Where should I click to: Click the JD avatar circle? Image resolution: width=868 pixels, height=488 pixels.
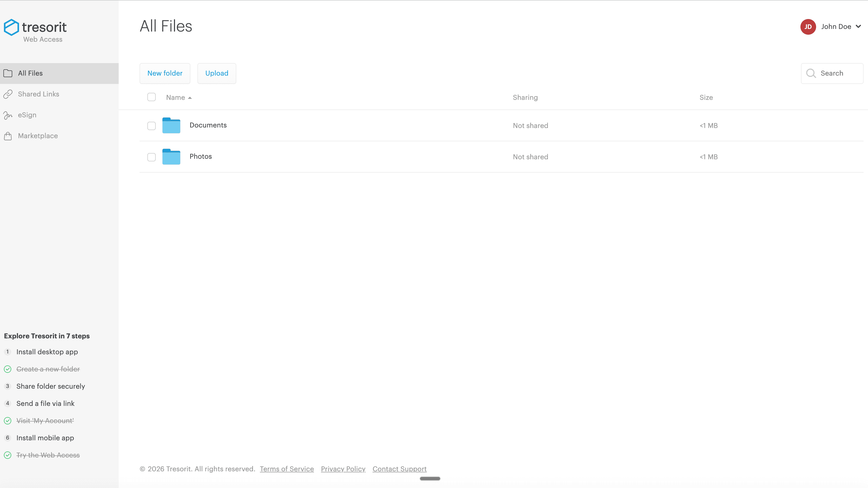tap(808, 27)
